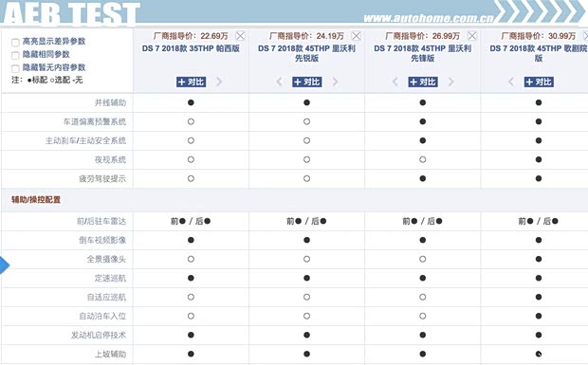Add 26.99万 里沃利先锋版 to 对比

tap(423, 82)
